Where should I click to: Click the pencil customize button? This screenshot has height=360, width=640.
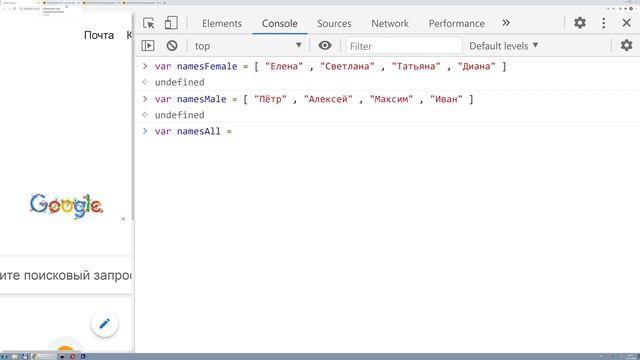point(104,324)
